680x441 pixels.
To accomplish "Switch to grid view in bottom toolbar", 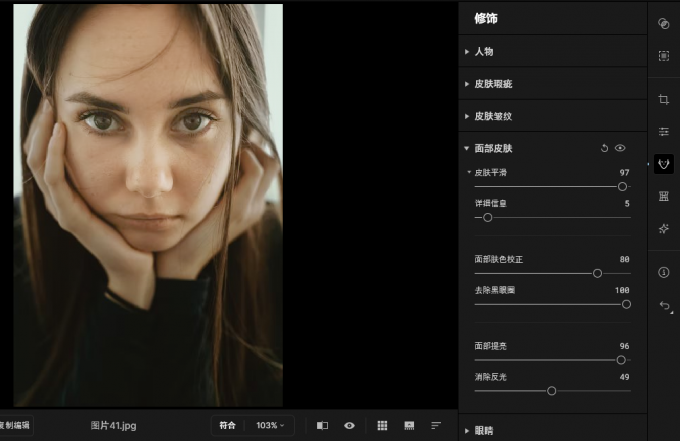I will tap(382, 425).
